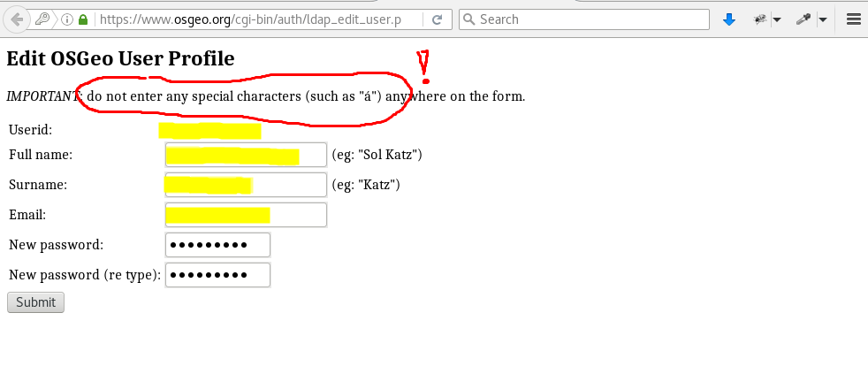868x374 pixels.
Task: Click the browser Back arrow button
Action: (16, 19)
